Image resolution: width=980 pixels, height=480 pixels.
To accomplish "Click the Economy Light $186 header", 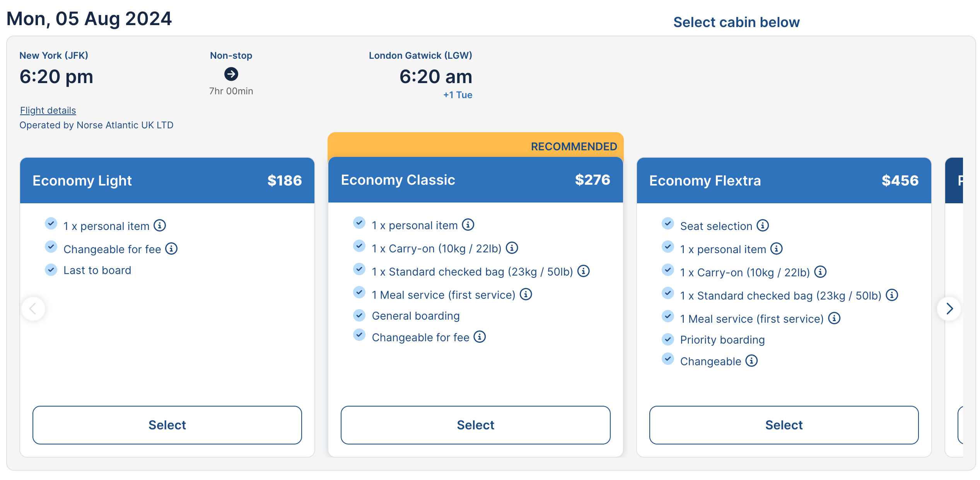I will [x=167, y=180].
